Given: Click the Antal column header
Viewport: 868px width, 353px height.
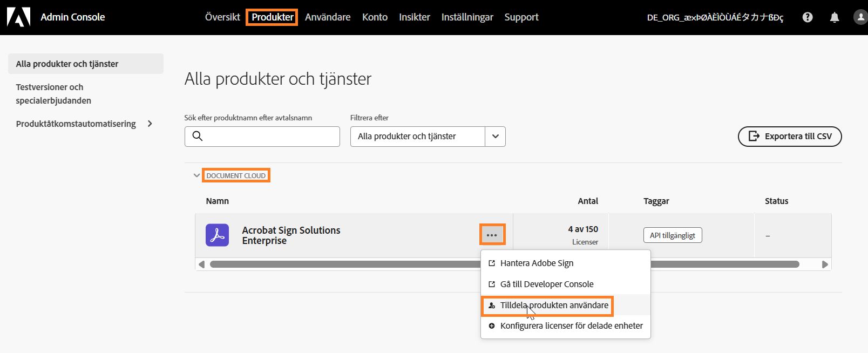Looking at the screenshot, I should tap(588, 201).
